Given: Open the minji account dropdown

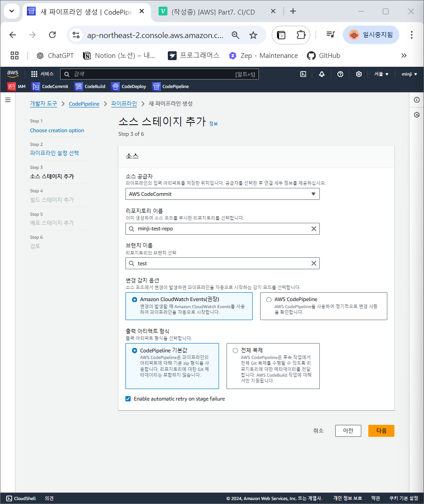Looking at the screenshot, I should 409,74.
